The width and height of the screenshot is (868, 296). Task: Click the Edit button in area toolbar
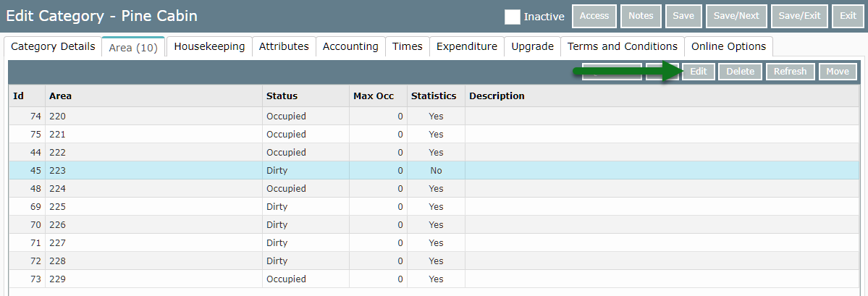tap(698, 72)
